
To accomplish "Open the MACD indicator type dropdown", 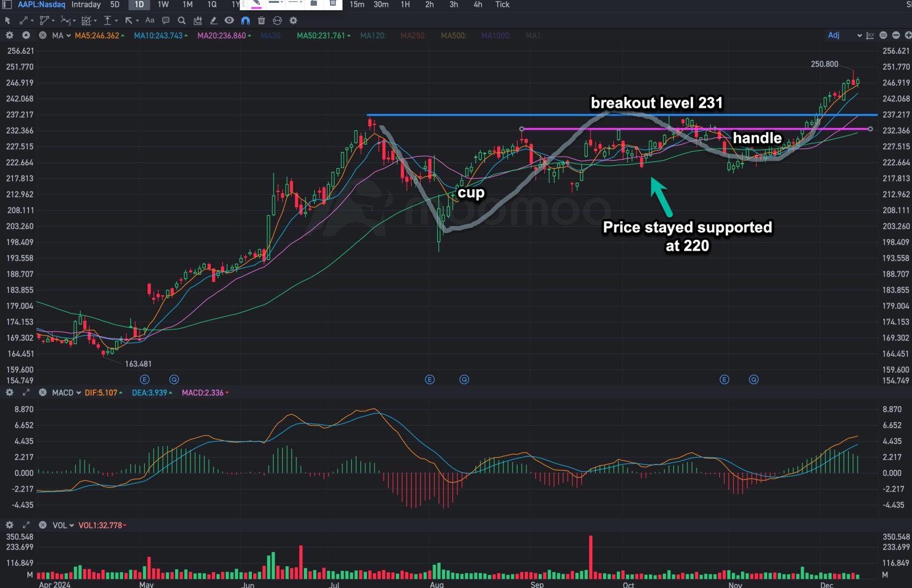I will (67, 393).
